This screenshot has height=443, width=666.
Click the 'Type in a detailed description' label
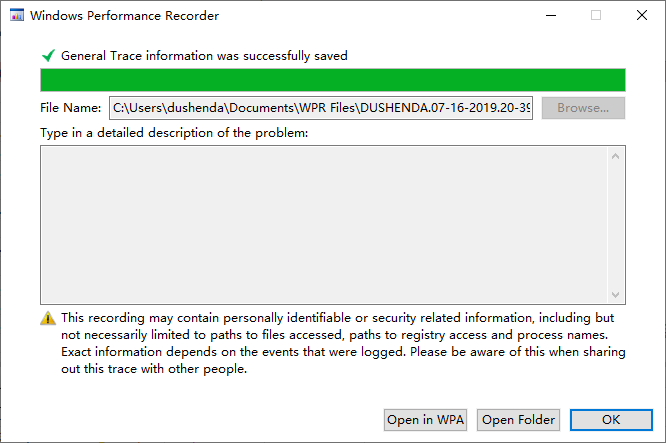174,133
